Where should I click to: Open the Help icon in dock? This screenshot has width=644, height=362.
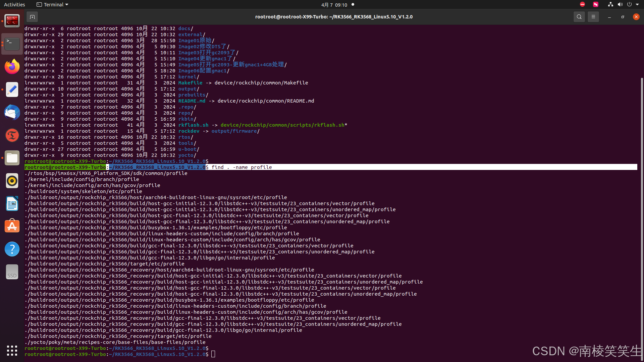click(12, 249)
